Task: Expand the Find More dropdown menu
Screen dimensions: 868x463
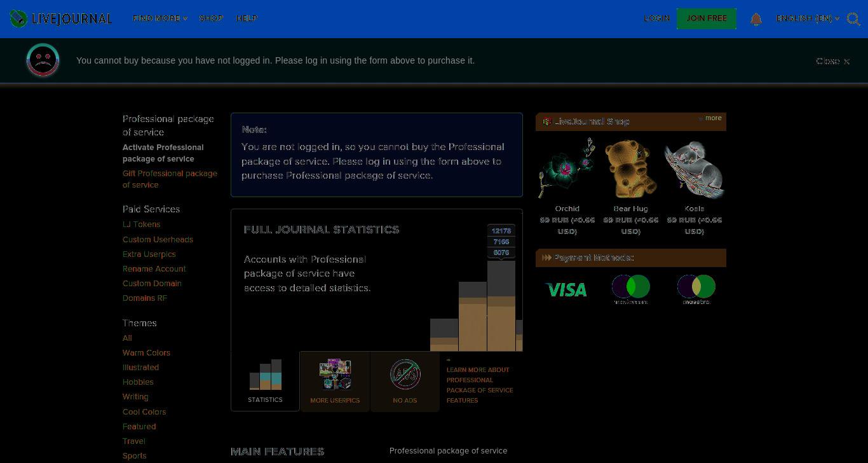Action: [x=159, y=18]
